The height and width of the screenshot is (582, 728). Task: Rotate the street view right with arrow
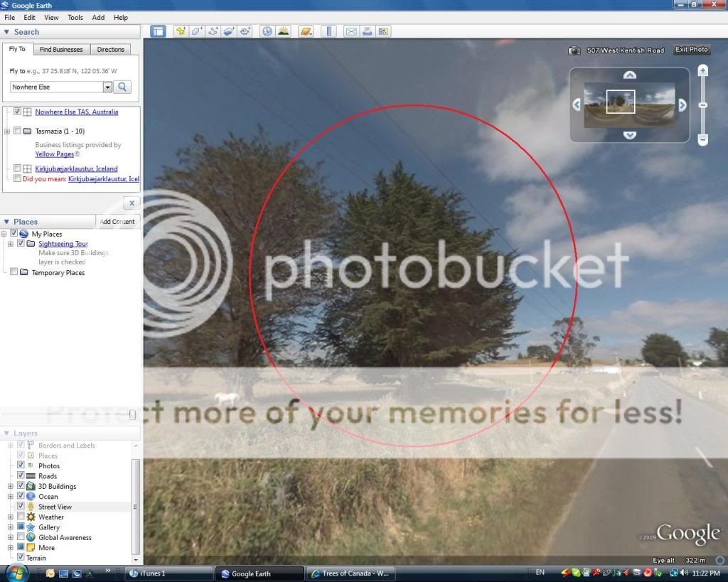click(x=682, y=105)
